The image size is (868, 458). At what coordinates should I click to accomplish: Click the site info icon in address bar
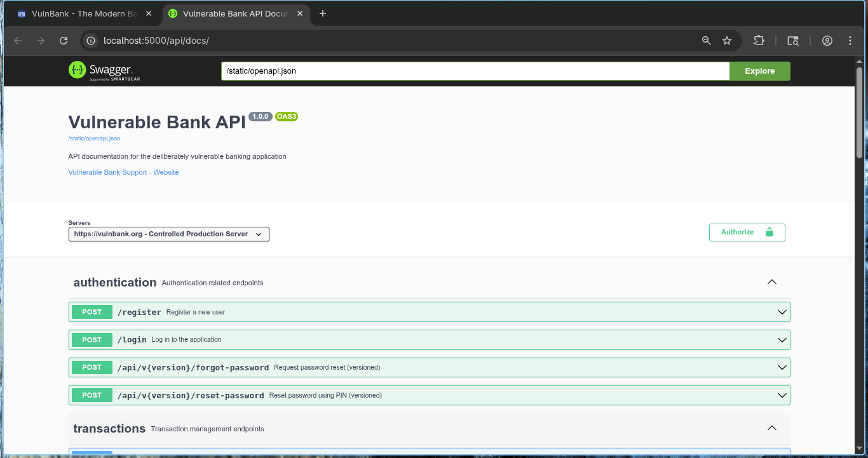tap(92, 41)
